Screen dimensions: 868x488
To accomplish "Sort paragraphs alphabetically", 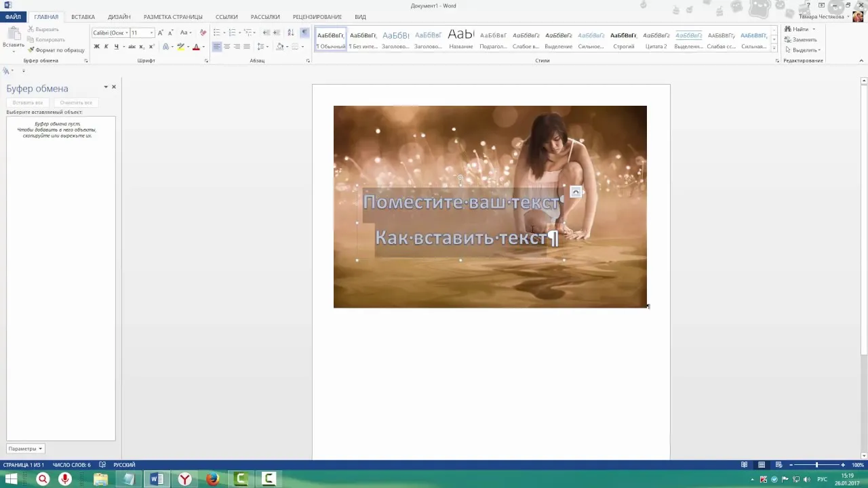I will pos(291,33).
